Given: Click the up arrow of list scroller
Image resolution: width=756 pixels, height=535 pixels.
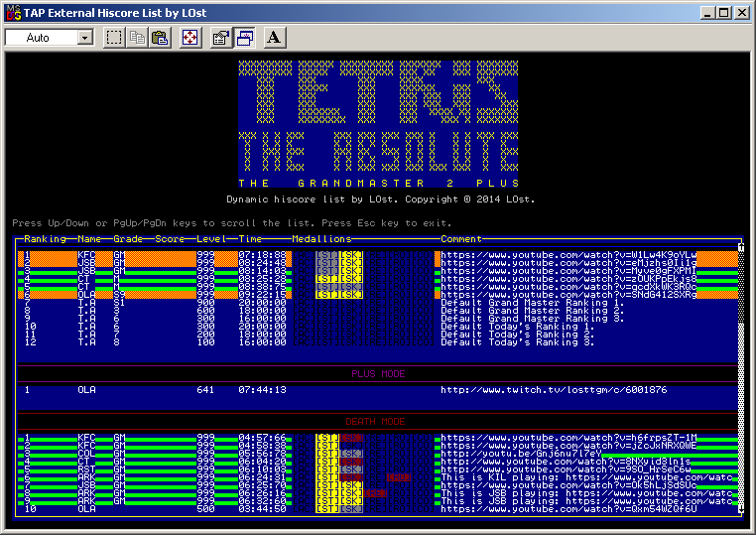Looking at the screenshot, I should (741, 247).
